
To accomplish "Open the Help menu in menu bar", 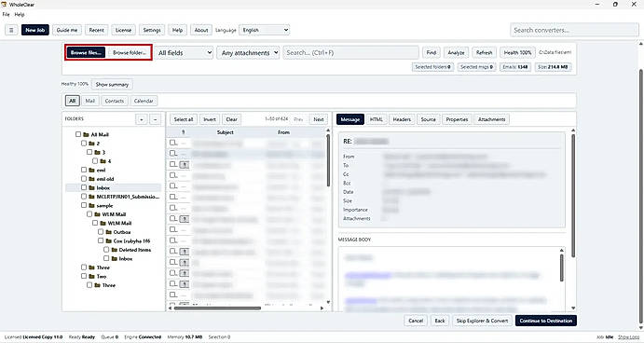I will 20,14.
